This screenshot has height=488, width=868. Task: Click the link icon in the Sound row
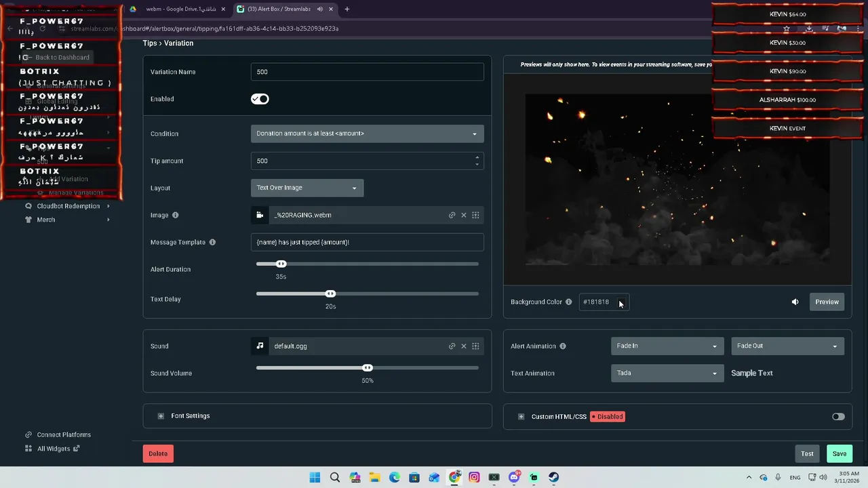pos(452,346)
